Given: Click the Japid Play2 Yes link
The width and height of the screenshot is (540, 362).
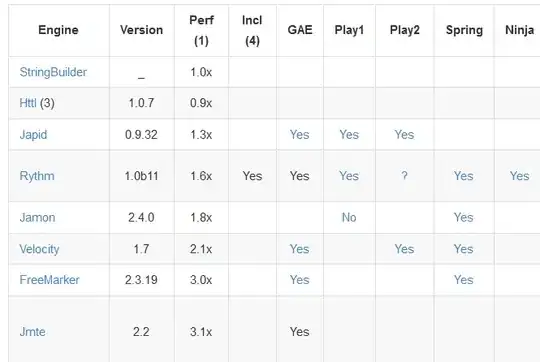Looking at the screenshot, I should (404, 135).
